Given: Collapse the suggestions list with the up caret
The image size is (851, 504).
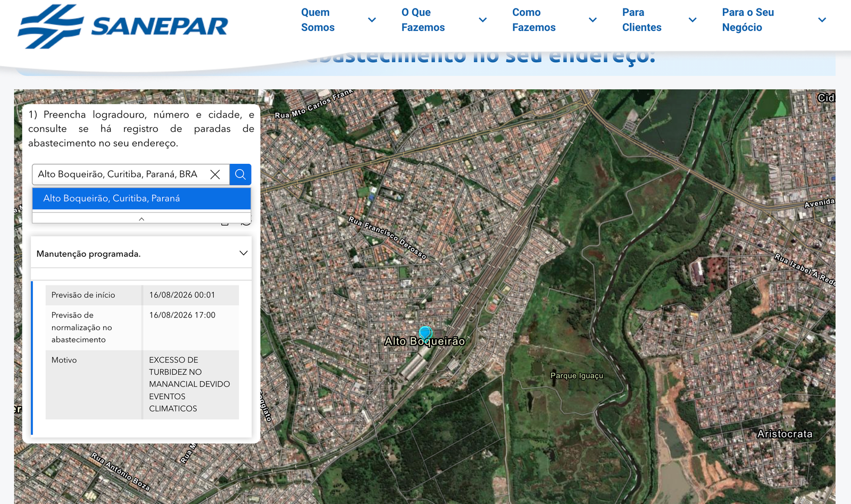Looking at the screenshot, I should click(141, 219).
